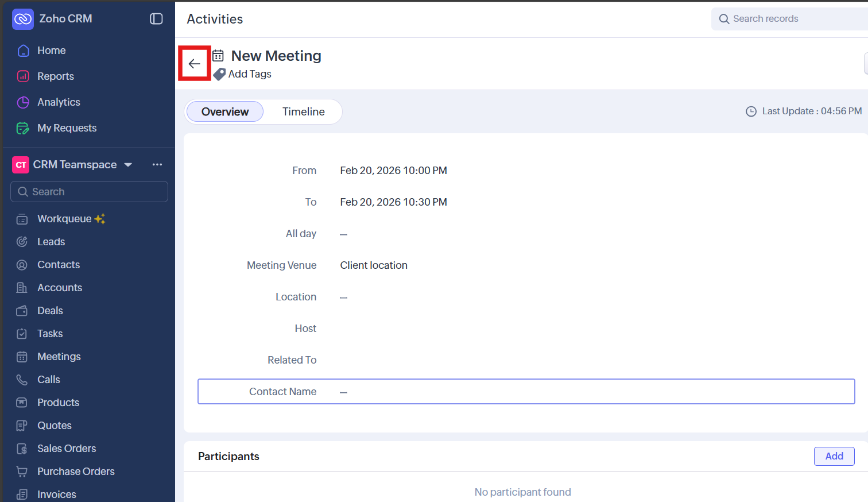Collapse sidebar using the panel toggle icon

[x=156, y=19]
